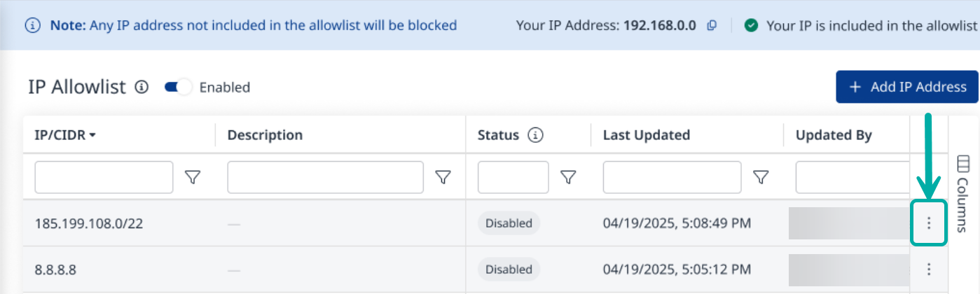Open filter options for IP/CIDR column

coord(192,178)
